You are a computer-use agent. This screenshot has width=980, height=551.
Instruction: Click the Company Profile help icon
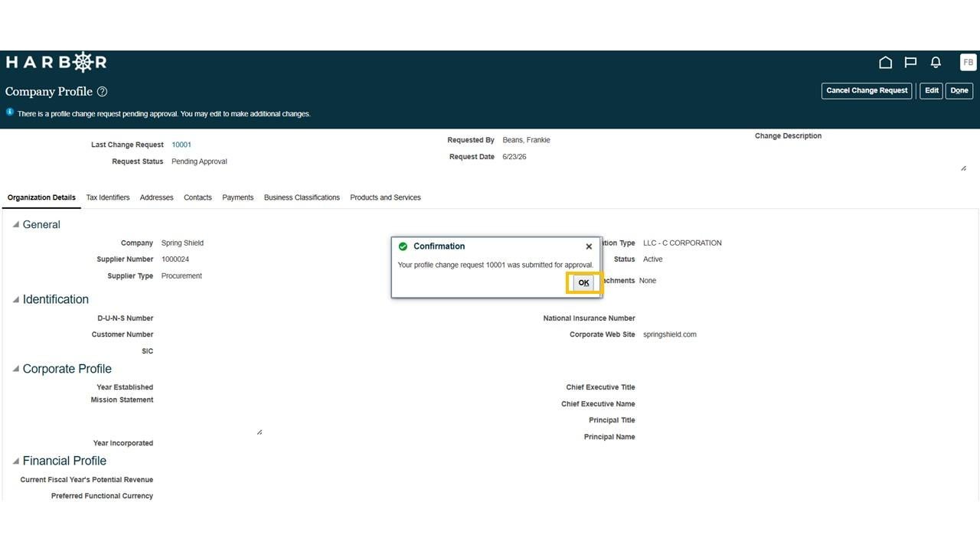click(102, 92)
